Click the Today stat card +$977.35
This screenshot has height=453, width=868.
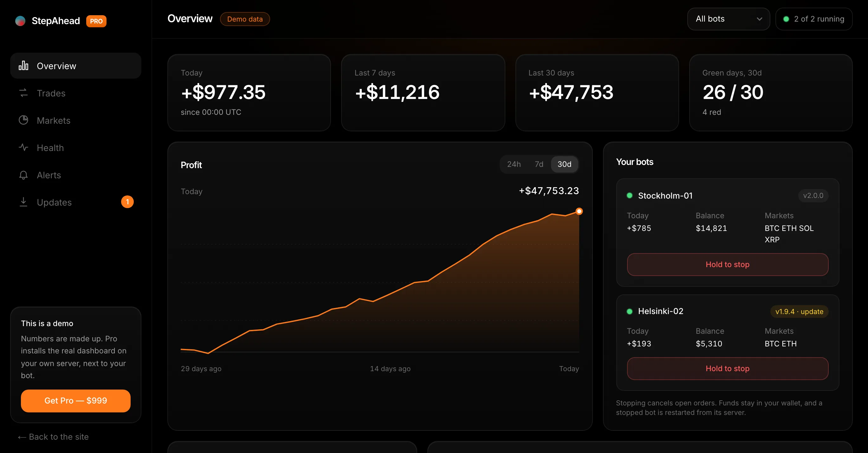click(249, 93)
